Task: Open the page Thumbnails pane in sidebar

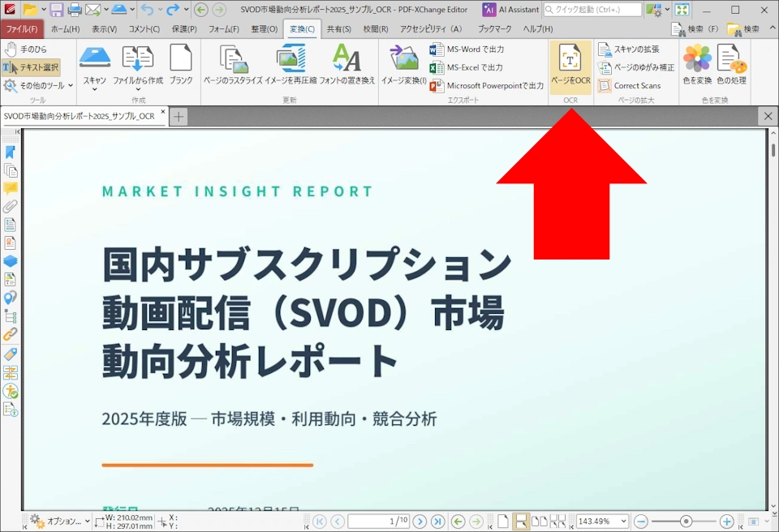Action: 10,170
